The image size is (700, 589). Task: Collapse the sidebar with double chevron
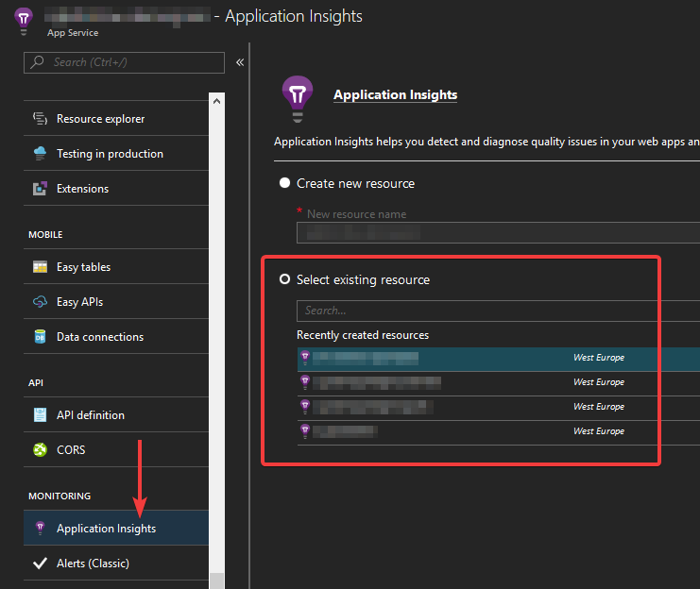pos(240,62)
